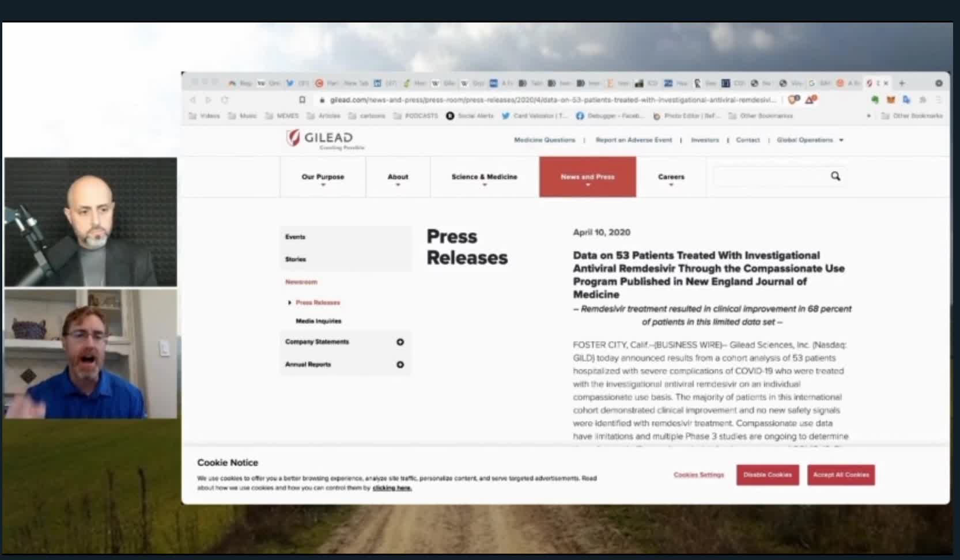960x560 pixels.
Task: Open the MetaMask fox extension
Action: pyautogui.click(x=891, y=100)
